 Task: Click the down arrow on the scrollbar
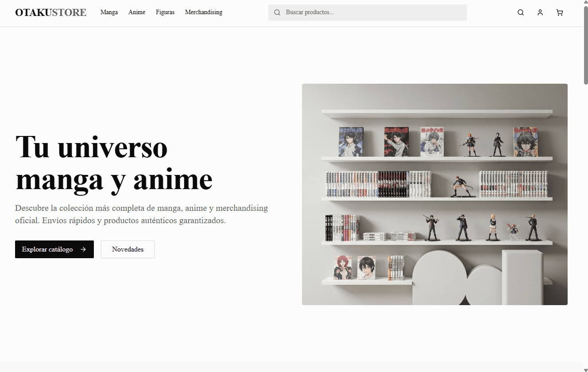click(x=585, y=368)
